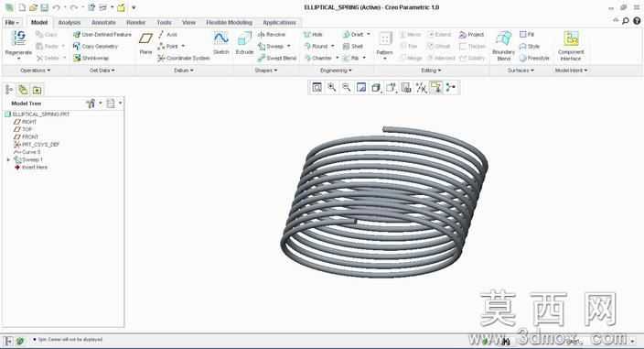The height and width of the screenshot is (349, 644).
Task: Show the Model Tree navigator tab
Action: click(9, 90)
